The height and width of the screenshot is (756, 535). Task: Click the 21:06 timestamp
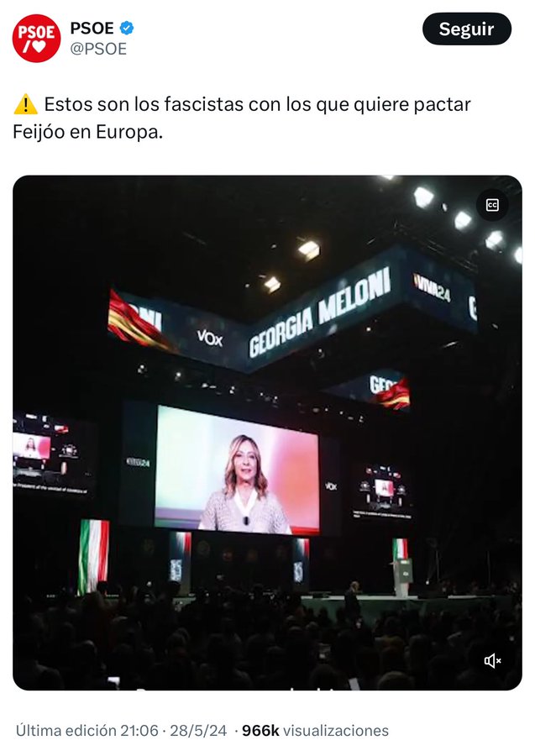[139, 731]
